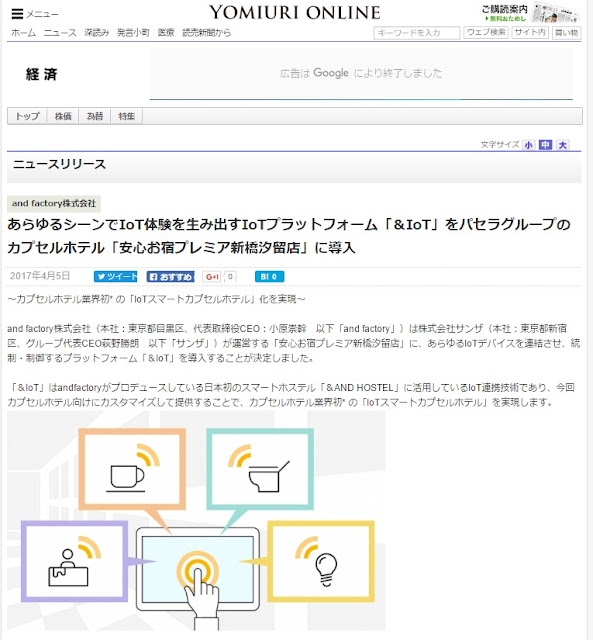Open the 発言小町 navigation item
Viewport: 593px width, 640px height.
click(x=133, y=33)
